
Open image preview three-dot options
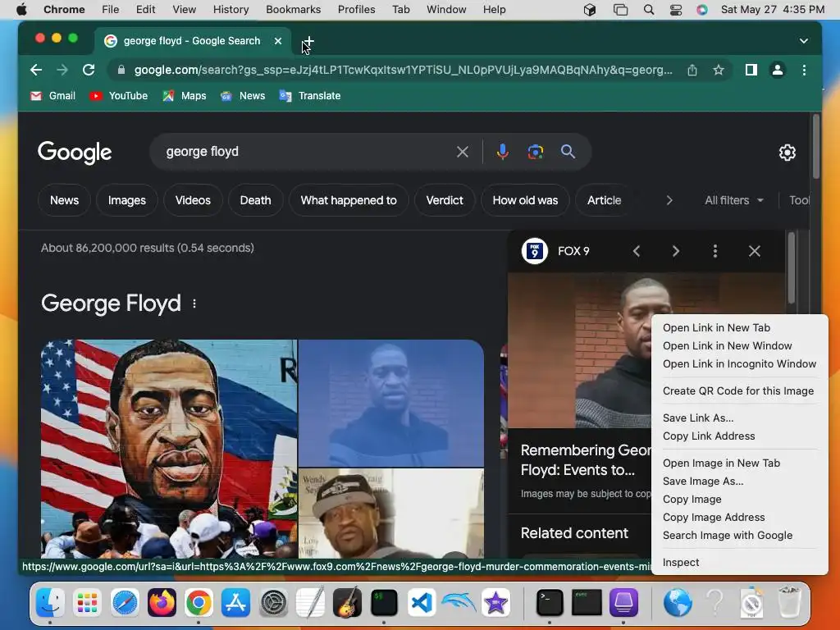coord(715,251)
